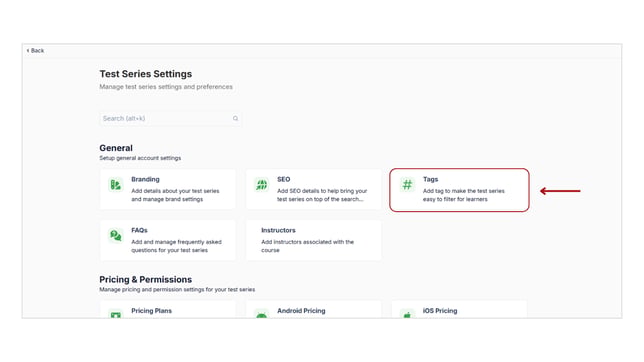644x362 pixels.
Task: Click 'Add instructors associated with the course' description
Action: (307, 246)
